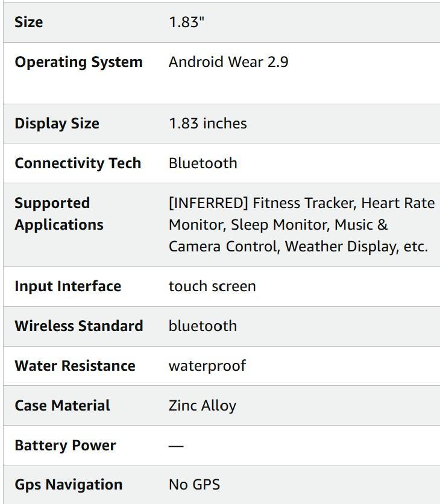The image size is (440, 504).
Task: Select the "1.83 inches" value
Action: [x=208, y=124]
